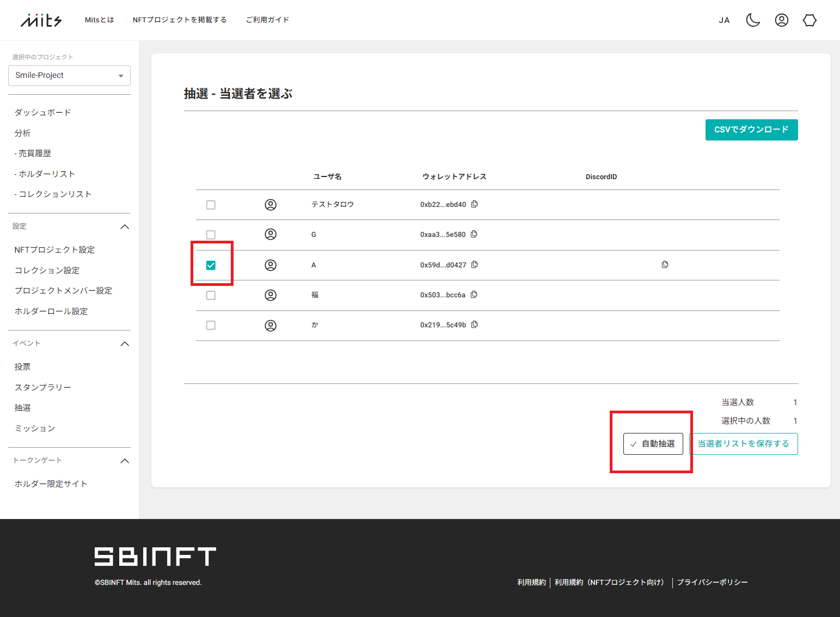
Task: Check the box for user G
Action: click(x=211, y=235)
